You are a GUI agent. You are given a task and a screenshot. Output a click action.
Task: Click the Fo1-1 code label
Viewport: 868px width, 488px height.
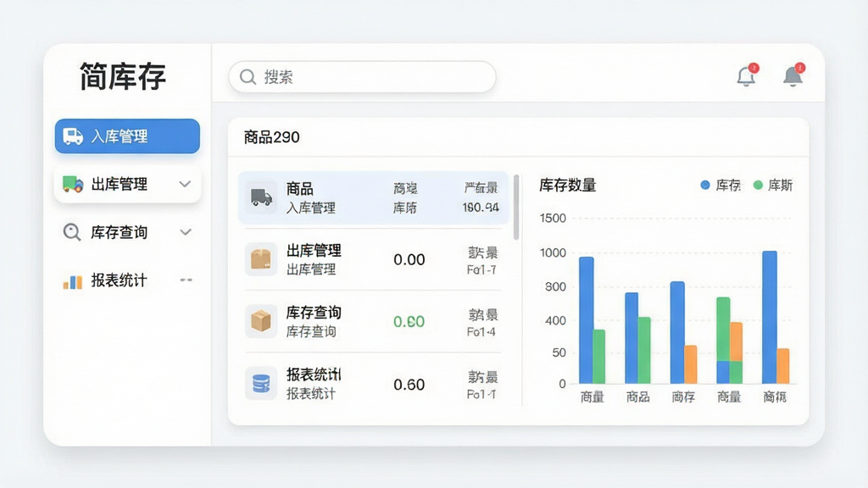(481, 395)
